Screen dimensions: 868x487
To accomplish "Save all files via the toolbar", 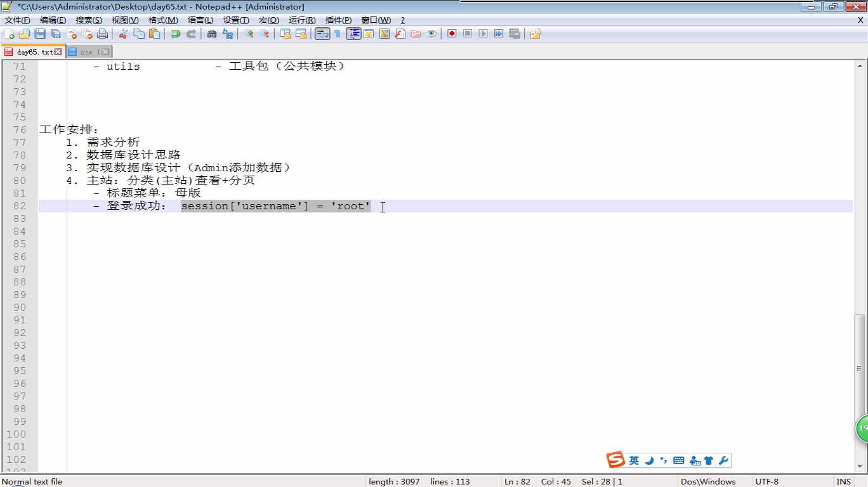I will pos(56,34).
